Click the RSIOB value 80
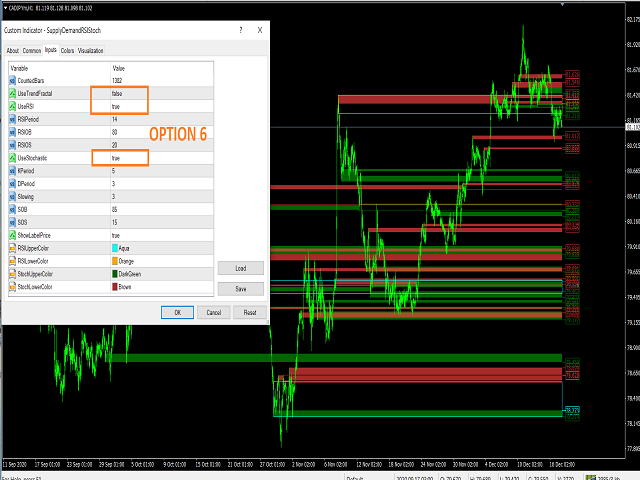640x480 pixels. tap(115, 132)
